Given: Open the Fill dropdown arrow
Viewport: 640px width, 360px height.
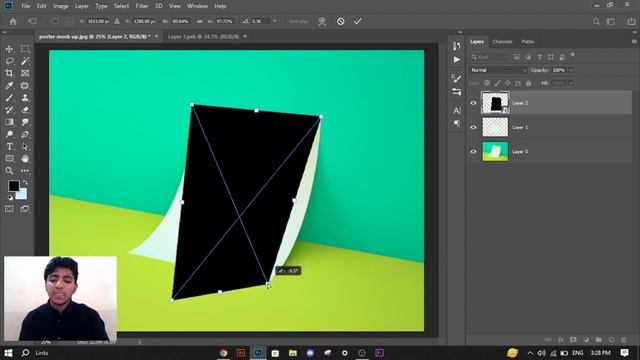Looking at the screenshot, I should click(571, 83).
